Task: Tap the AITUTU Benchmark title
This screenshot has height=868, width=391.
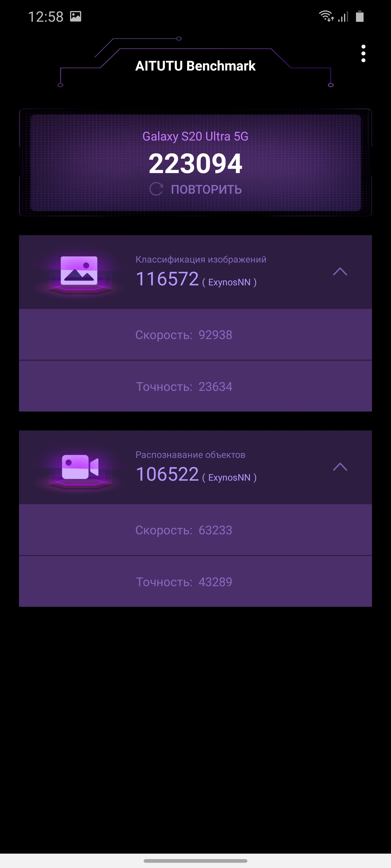Action: click(x=195, y=66)
